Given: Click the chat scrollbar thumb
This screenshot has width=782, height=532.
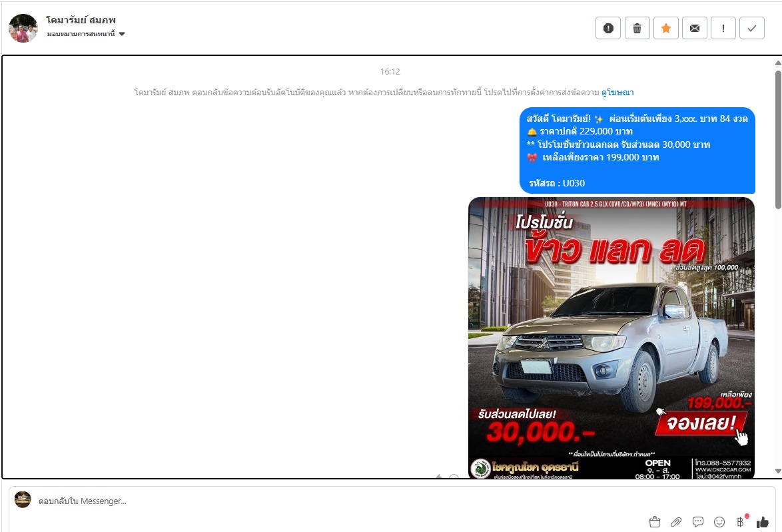Looking at the screenshot, I should 778,140.
